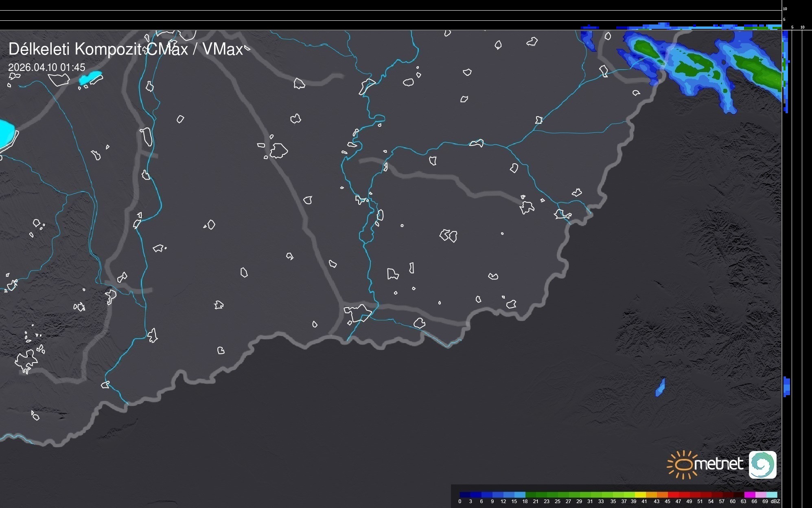Click the blue blip in right side VMax strip
Image resolution: width=812 pixels, height=508 pixels.
pyautogui.click(x=786, y=387)
